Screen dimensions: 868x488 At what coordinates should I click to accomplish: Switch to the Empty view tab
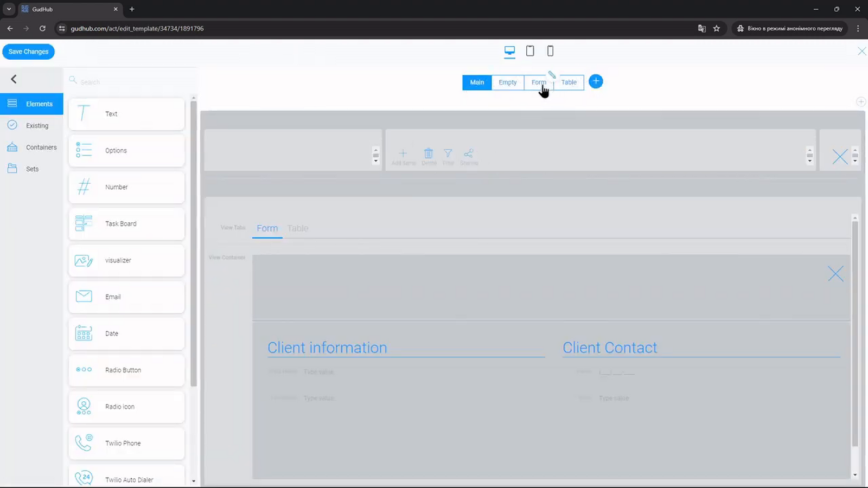click(508, 82)
